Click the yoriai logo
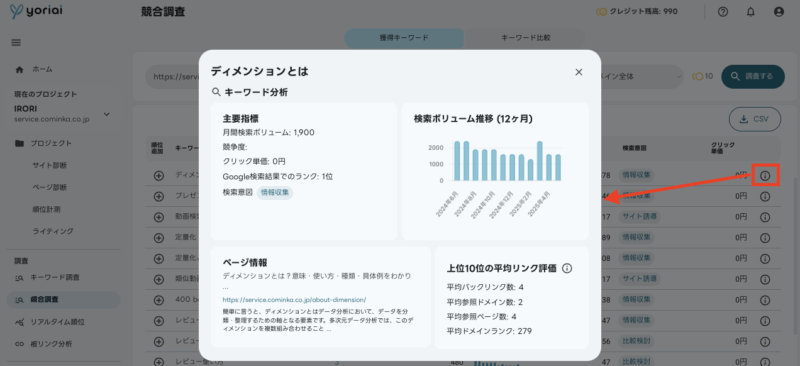The image size is (800, 366). pos(37,11)
